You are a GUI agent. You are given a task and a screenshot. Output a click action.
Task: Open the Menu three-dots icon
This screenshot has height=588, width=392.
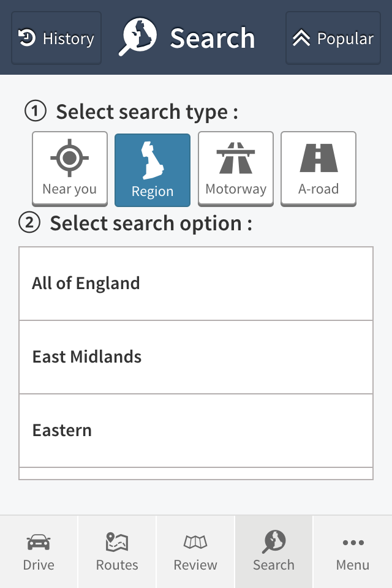point(353,542)
